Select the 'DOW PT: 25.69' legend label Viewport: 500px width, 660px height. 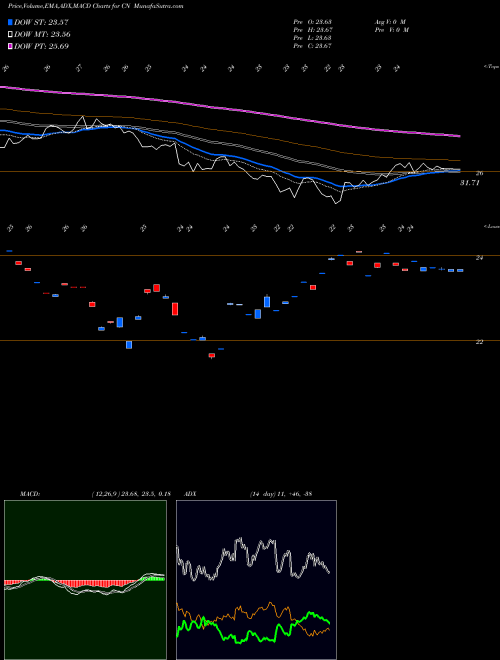point(41,46)
